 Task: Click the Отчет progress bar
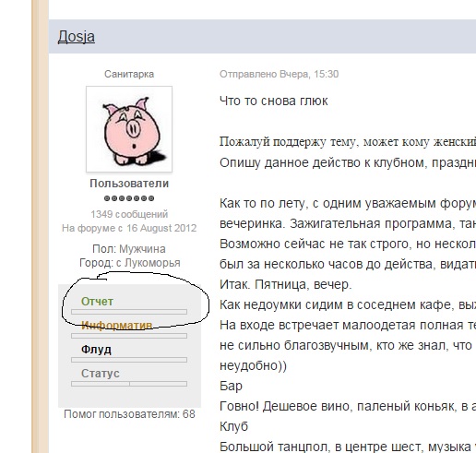coord(129,312)
